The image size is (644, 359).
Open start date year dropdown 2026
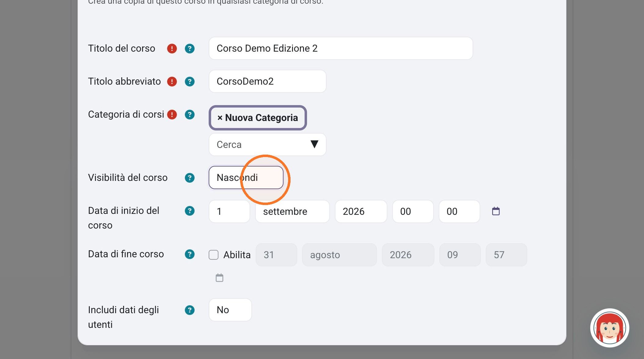coord(361,211)
